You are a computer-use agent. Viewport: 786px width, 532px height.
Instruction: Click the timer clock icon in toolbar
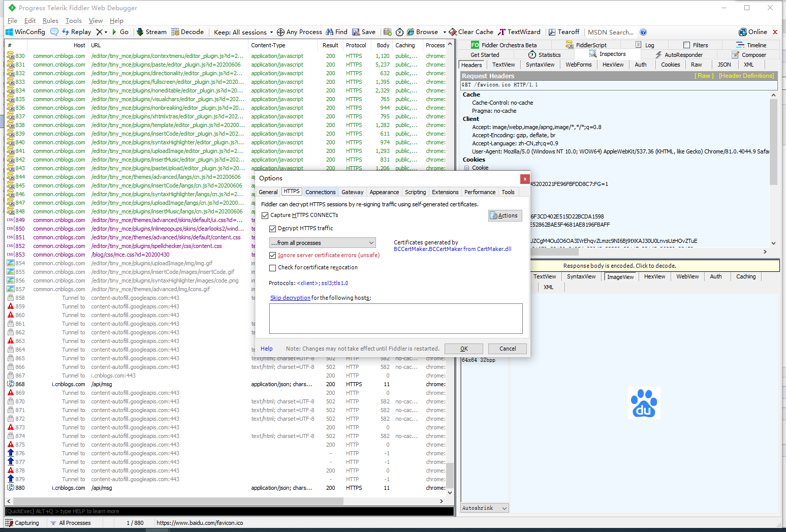pos(399,32)
